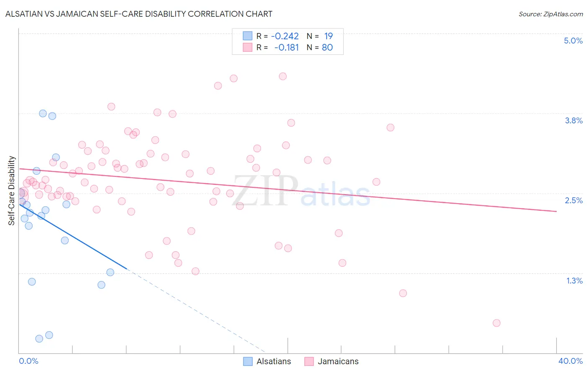Toggle the Jamaicans legend label
Screen dimensions: 588x373
(338, 361)
